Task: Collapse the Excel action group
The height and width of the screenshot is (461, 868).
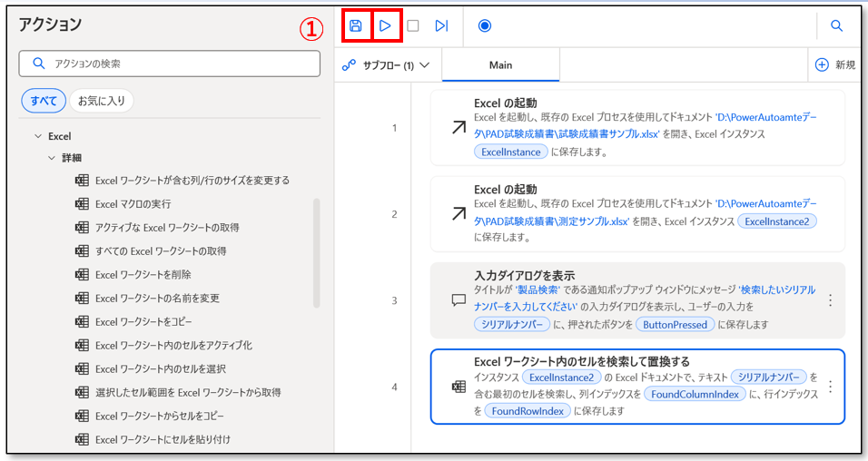Action: click(38, 136)
